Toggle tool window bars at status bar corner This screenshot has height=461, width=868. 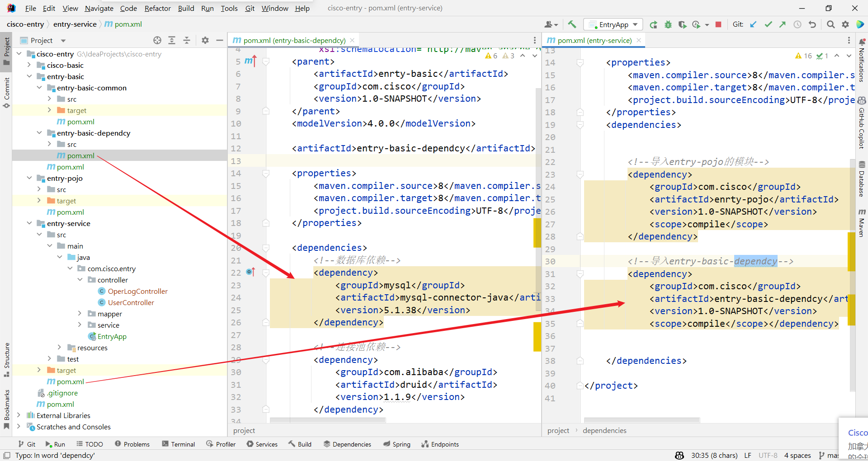tap(6, 455)
